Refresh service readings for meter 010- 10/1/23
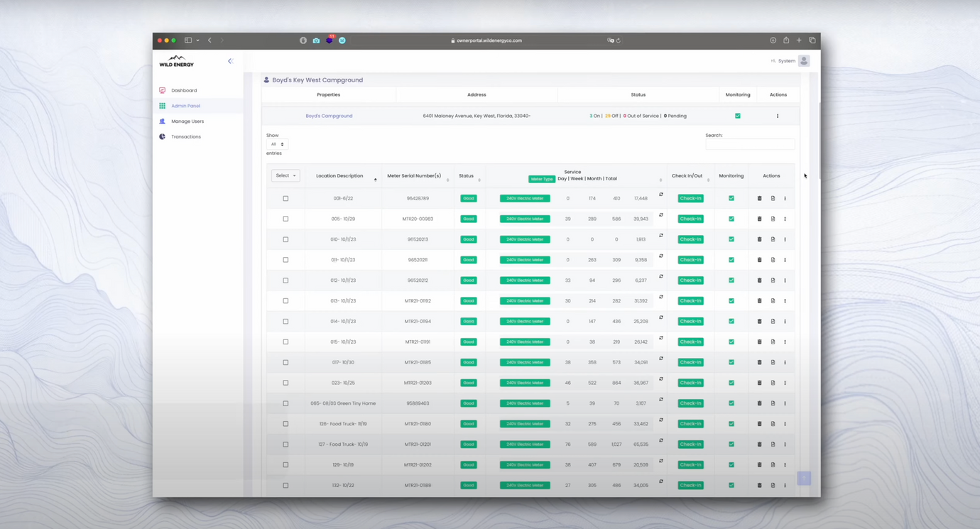The width and height of the screenshot is (980, 529). [661, 236]
